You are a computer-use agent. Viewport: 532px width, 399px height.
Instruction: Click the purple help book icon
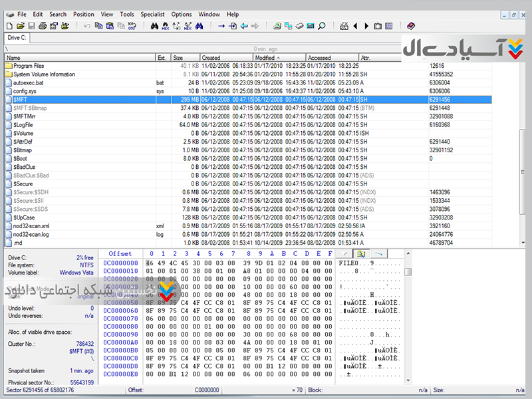point(410,26)
